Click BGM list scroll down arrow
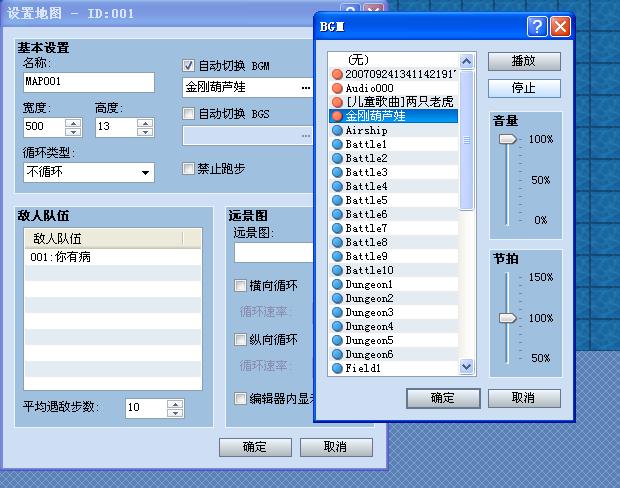This screenshot has height=488, width=620. coord(467,367)
